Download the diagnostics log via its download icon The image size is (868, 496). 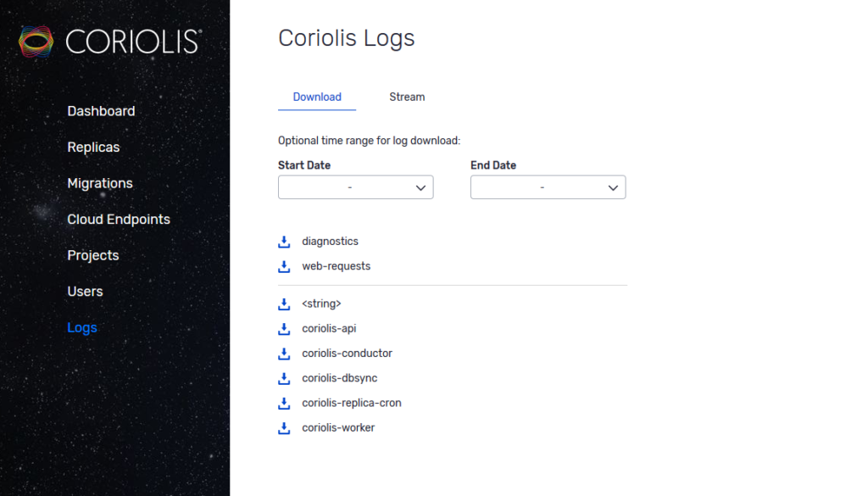tap(283, 241)
